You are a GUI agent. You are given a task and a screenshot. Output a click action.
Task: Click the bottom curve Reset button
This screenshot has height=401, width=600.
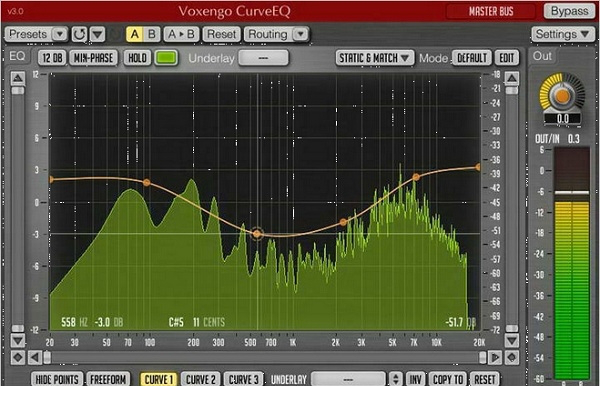click(484, 380)
